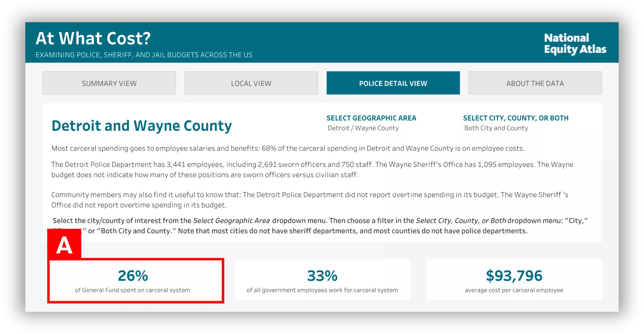Click the 26% General Fund stat card
Image resolution: width=644 pixels, height=334 pixels.
click(x=135, y=281)
